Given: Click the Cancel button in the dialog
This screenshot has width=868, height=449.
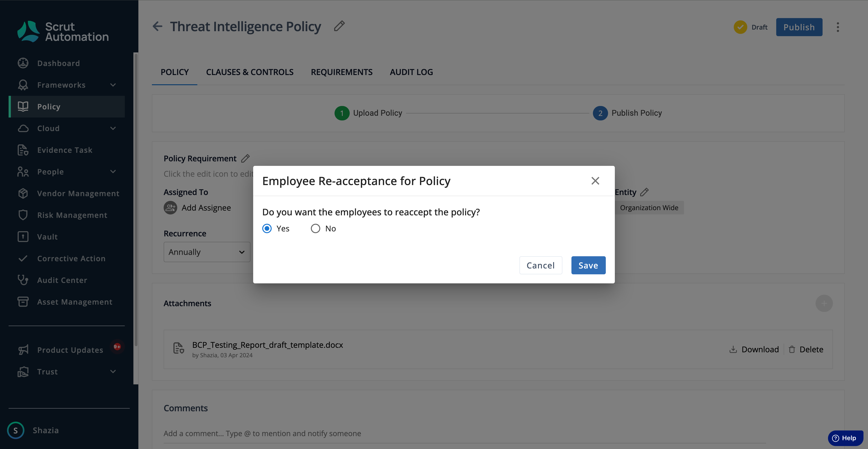Looking at the screenshot, I should [x=541, y=266].
